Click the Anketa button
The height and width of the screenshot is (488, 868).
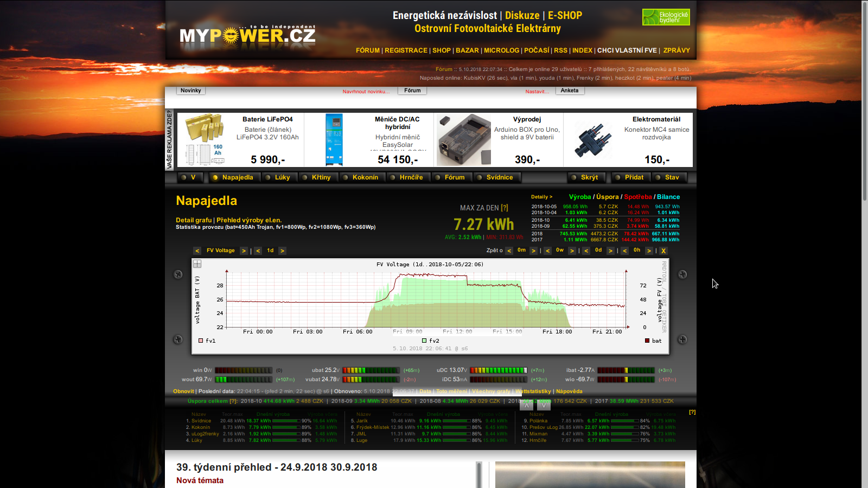click(x=570, y=91)
